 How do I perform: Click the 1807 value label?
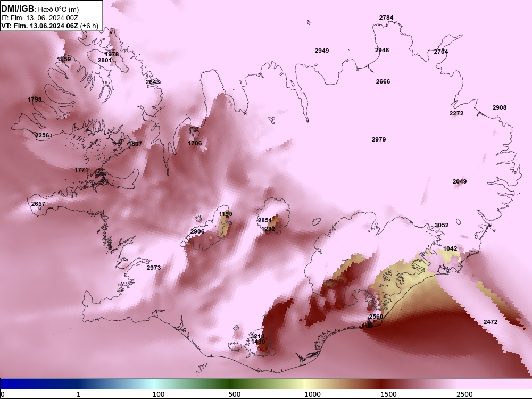(135, 144)
